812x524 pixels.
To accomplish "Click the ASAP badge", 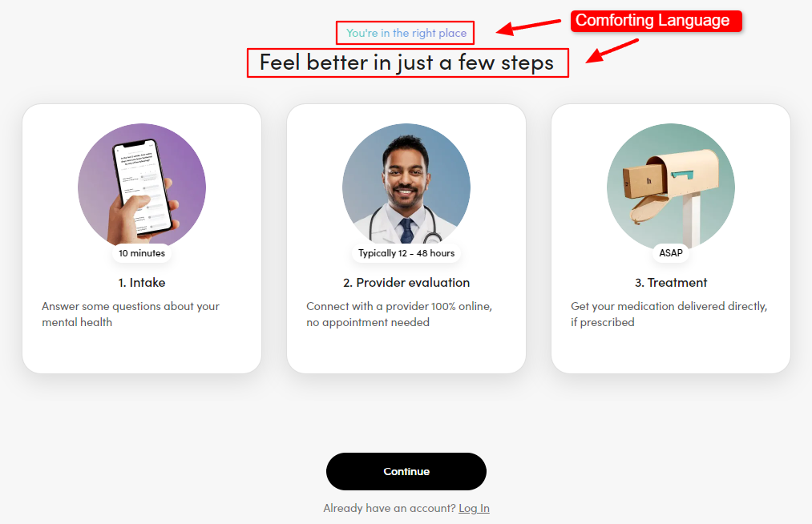I will click(671, 253).
